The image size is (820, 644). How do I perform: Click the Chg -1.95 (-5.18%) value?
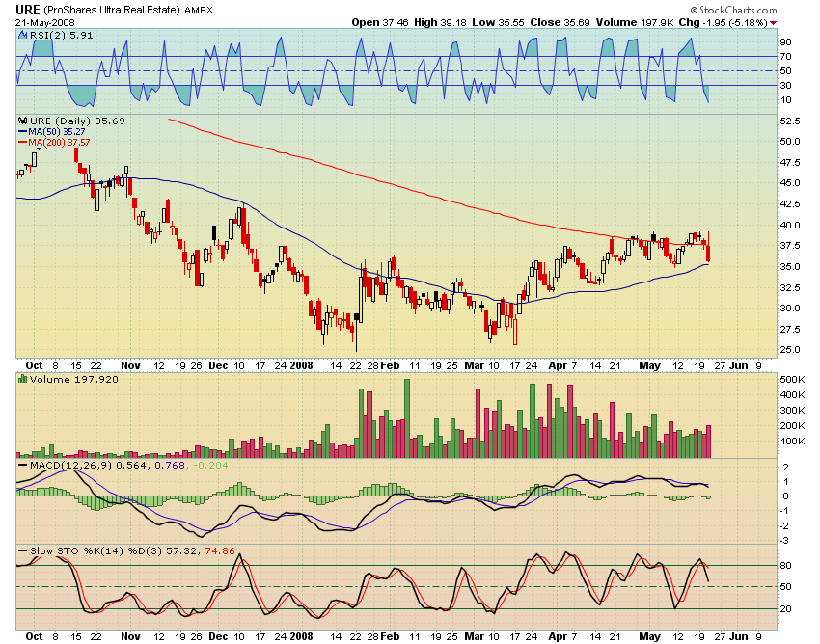724,22
